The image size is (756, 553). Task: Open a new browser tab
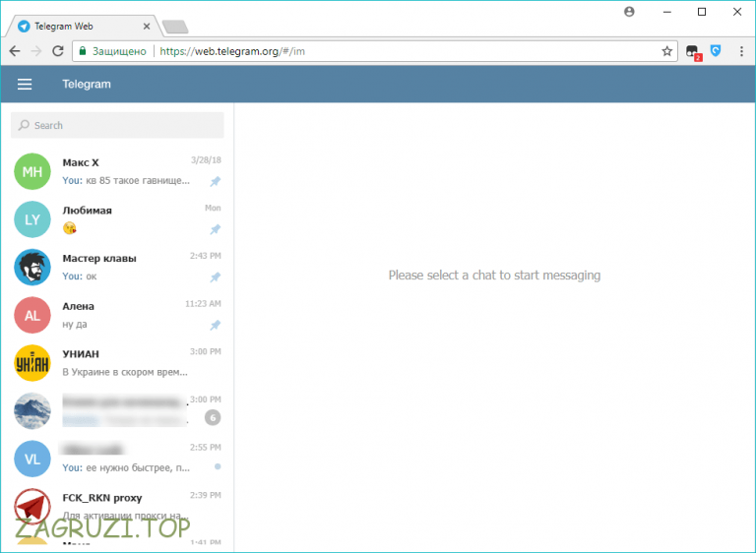pos(175,27)
